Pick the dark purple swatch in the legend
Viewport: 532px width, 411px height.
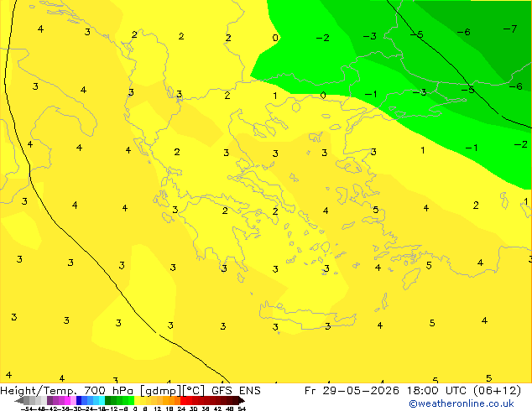(50, 400)
